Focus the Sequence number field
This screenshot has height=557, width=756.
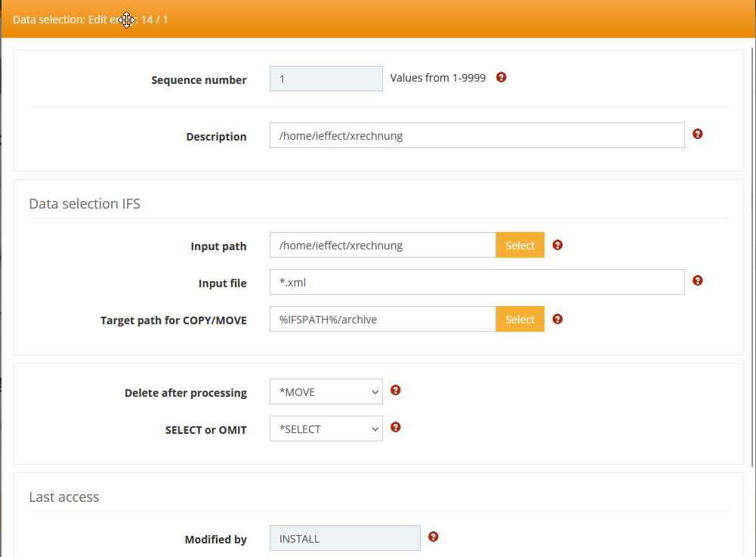point(326,79)
